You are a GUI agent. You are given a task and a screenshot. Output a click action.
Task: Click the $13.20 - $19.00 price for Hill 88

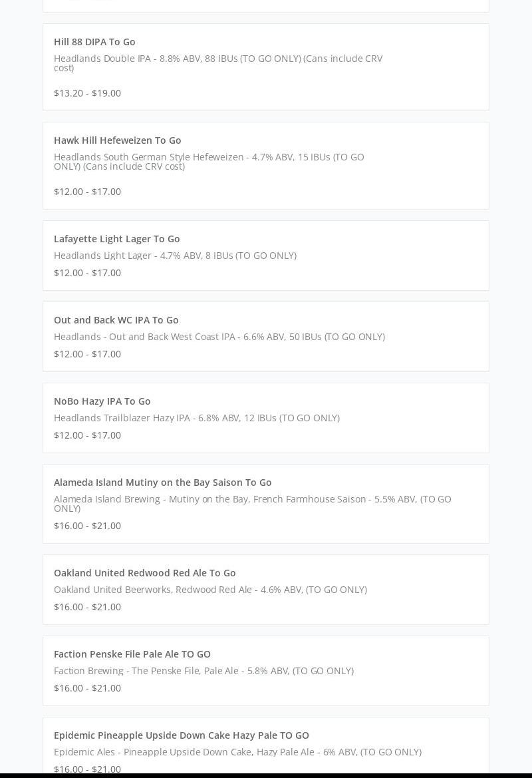(87, 93)
